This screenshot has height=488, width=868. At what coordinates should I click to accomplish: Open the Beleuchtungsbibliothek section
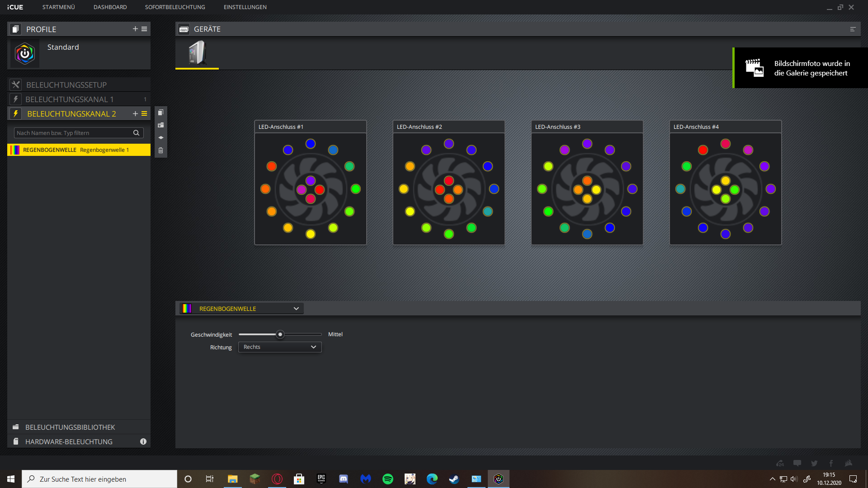(70, 427)
